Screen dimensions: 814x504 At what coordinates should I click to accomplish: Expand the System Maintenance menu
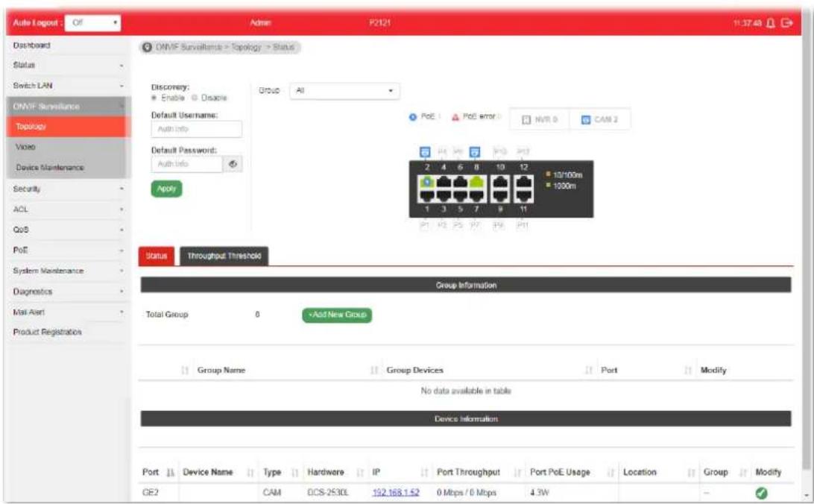[x=68, y=271]
